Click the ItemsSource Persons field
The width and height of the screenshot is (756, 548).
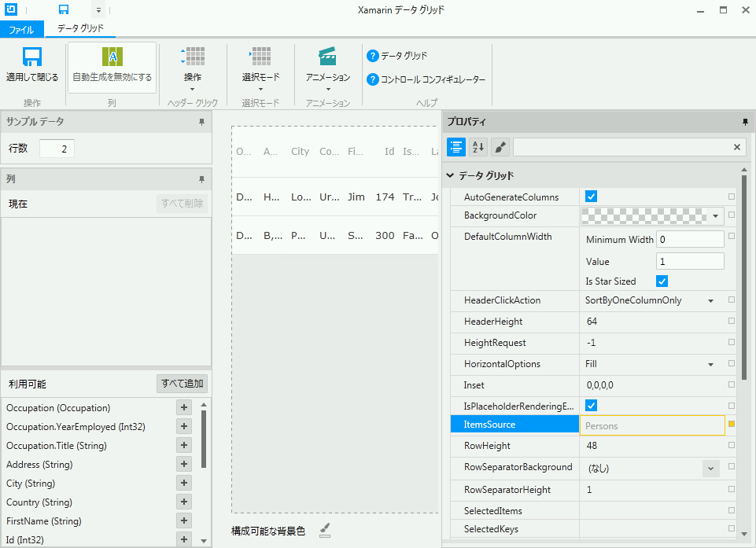[652, 425]
